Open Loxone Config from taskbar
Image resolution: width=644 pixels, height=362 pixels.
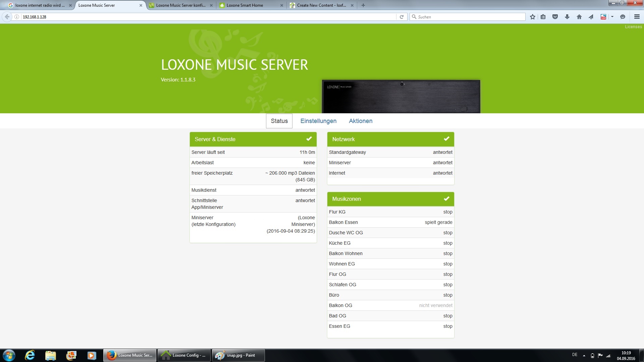[x=184, y=355]
